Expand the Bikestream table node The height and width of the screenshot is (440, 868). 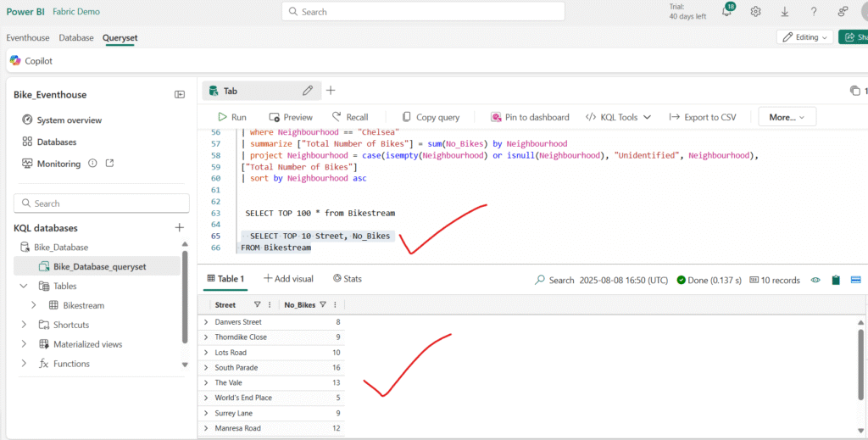click(x=34, y=305)
